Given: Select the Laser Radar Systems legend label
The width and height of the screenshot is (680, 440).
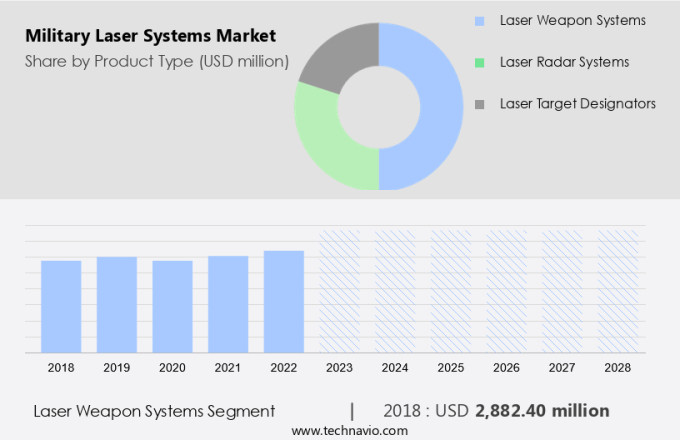Looking at the screenshot, I should [564, 62].
